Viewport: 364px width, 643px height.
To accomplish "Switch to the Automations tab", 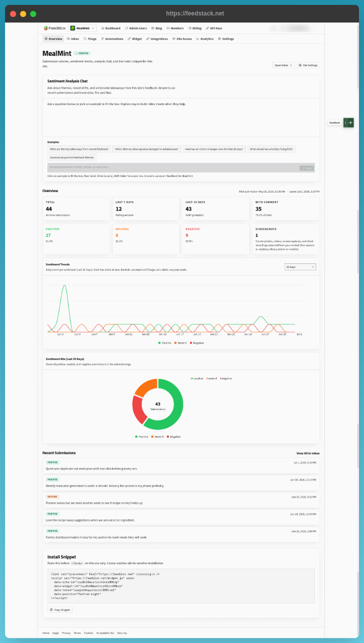I will [112, 39].
